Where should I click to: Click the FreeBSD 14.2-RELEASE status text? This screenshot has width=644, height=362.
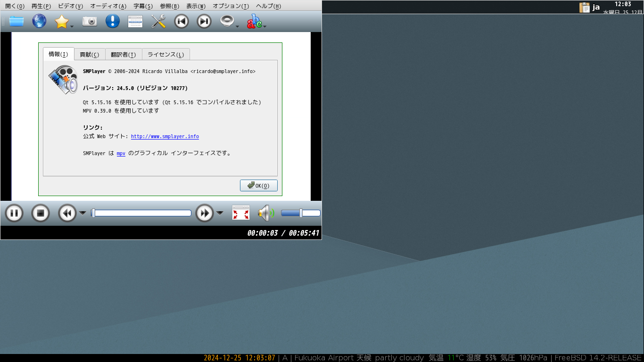(598, 358)
